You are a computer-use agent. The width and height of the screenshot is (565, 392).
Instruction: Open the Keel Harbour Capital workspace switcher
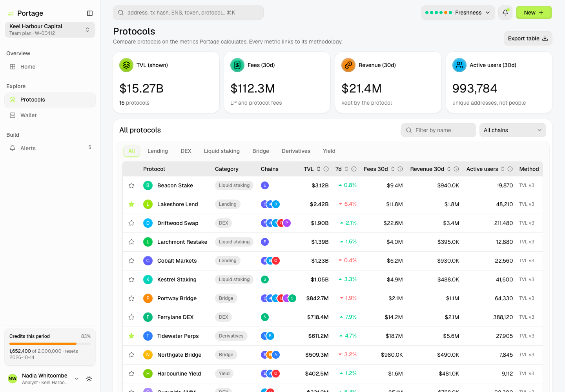click(x=50, y=30)
